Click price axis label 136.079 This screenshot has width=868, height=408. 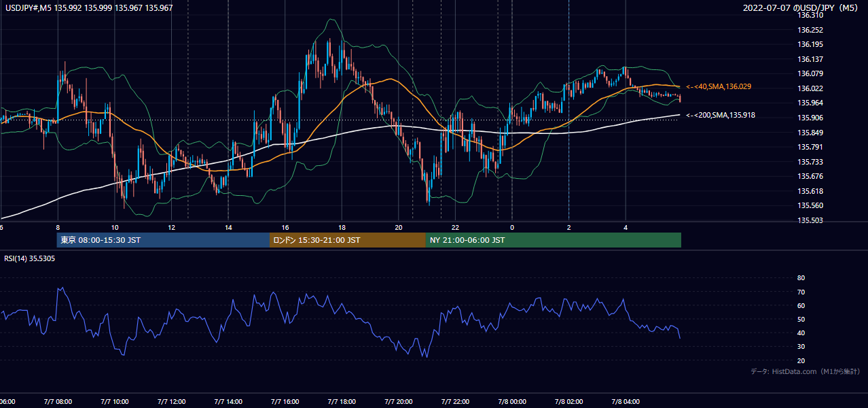point(811,73)
